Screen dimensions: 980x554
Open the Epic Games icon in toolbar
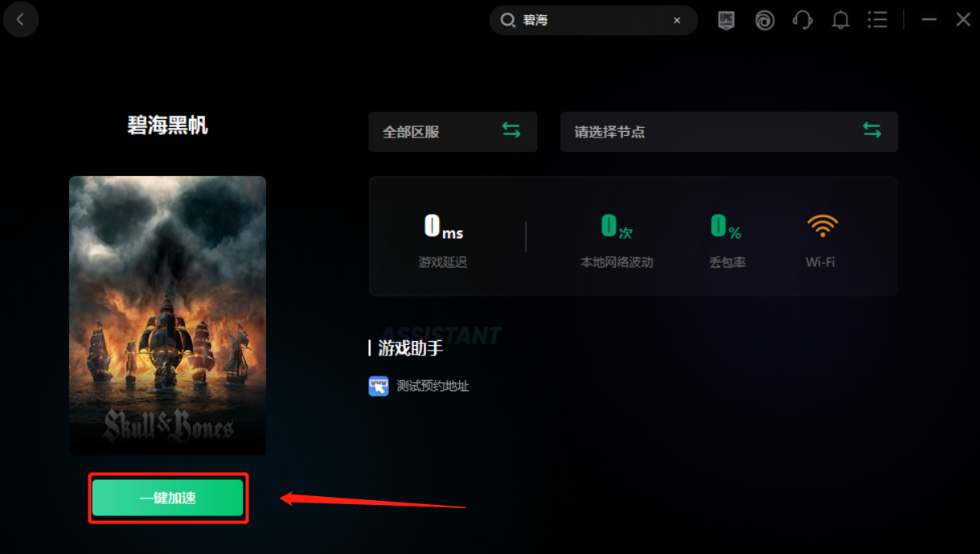(x=727, y=20)
